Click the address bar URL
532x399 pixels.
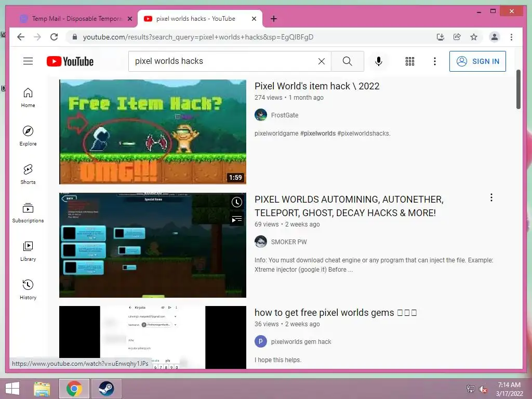198,37
